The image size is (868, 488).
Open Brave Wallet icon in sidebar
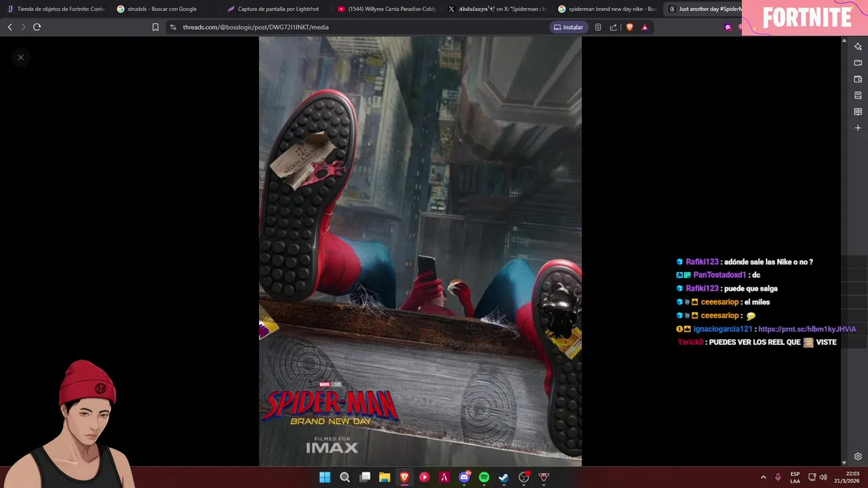point(858,79)
